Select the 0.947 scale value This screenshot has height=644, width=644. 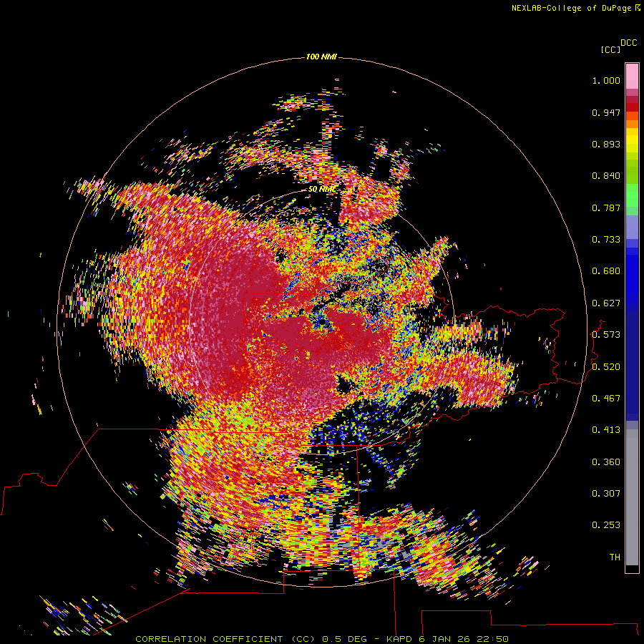pyautogui.click(x=606, y=112)
